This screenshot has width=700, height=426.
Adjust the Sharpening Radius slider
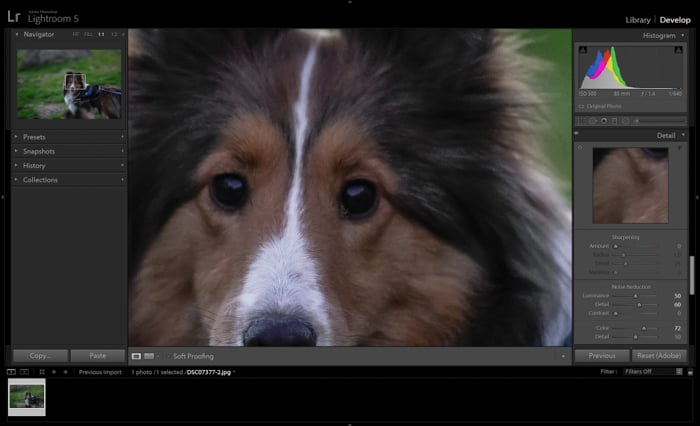click(x=624, y=255)
